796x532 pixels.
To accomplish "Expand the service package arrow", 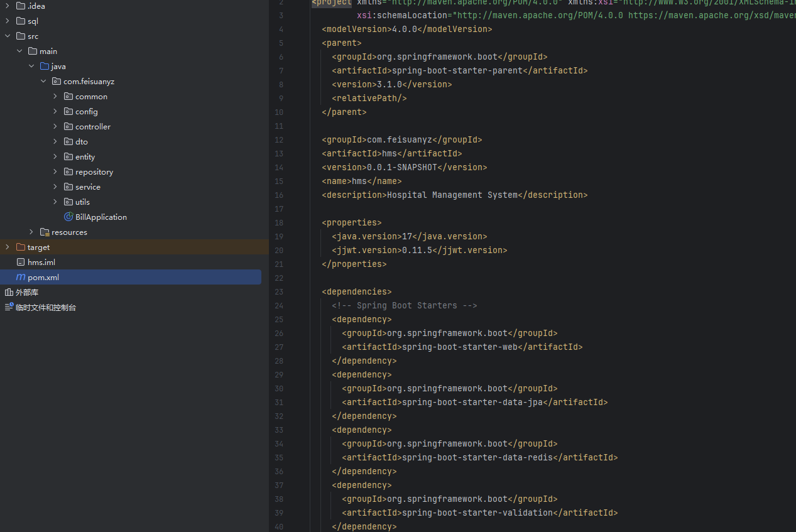I will tap(55, 187).
